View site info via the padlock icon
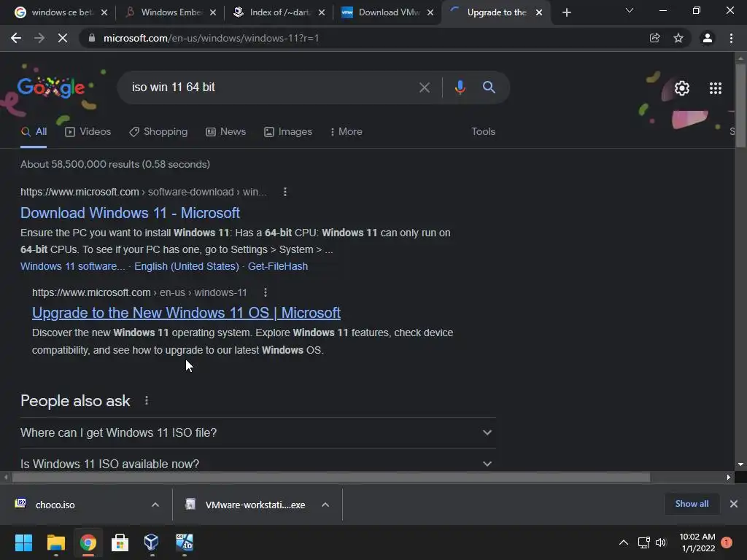The height and width of the screenshot is (560, 747). (92, 38)
